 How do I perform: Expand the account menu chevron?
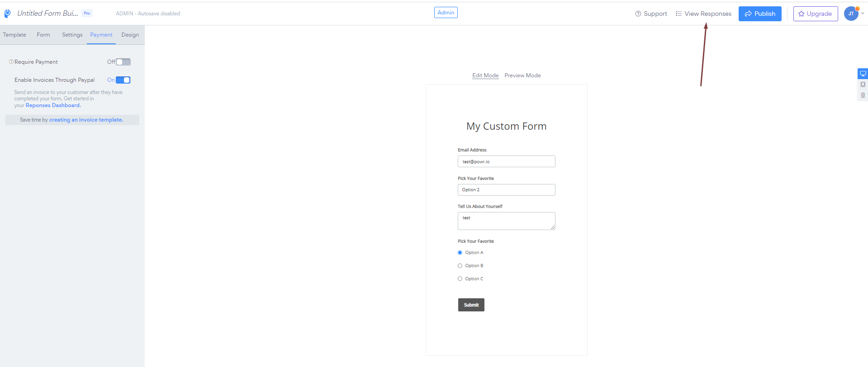coord(863,13)
